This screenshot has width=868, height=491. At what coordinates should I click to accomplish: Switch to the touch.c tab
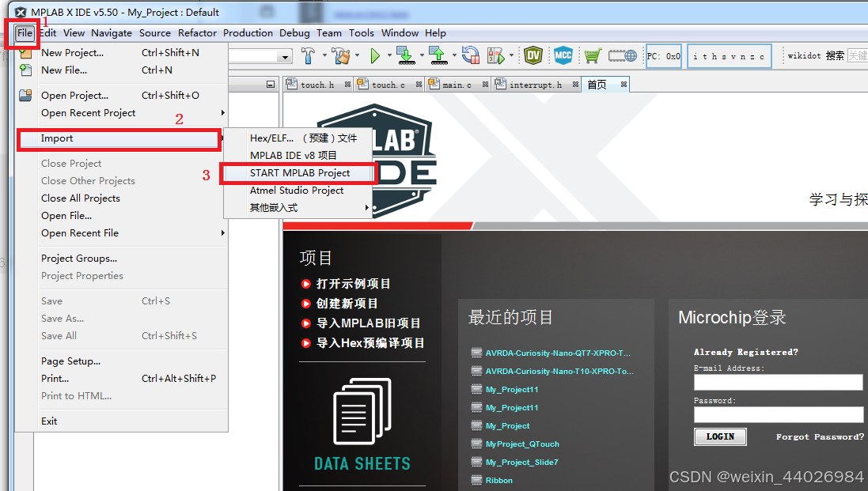coord(388,85)
